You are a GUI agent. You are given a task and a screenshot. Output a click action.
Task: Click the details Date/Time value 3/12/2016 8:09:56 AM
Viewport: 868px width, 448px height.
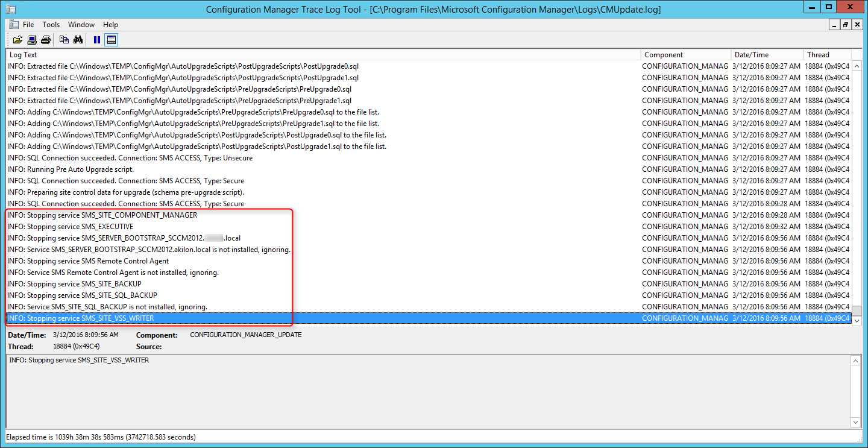(86, 335)
